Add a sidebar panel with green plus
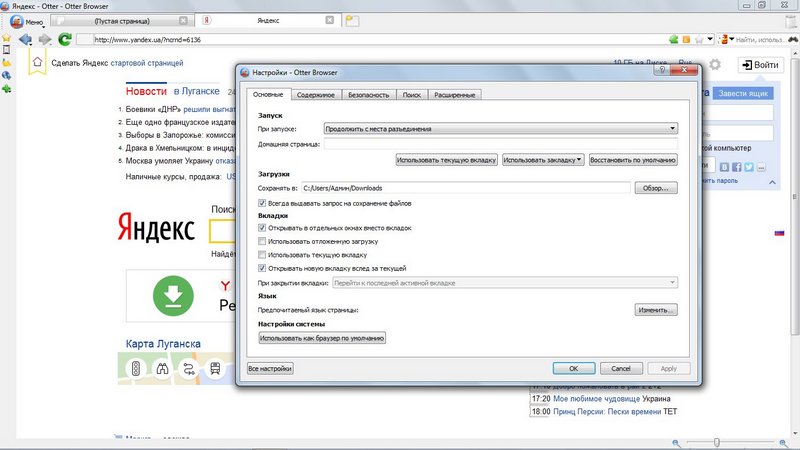Image resolution: width=800 pixels, height=450 pixels. click(x=6, y=89)
